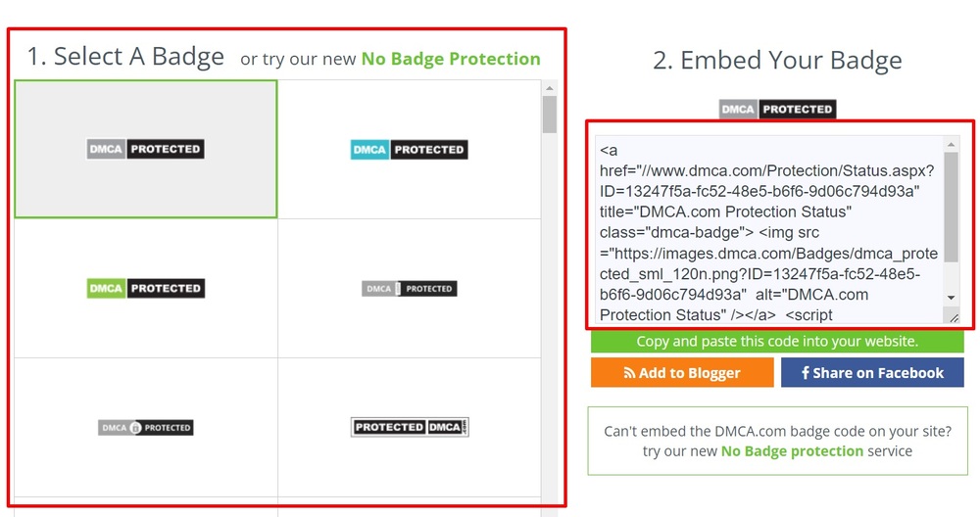Open the No Badge Protection link in the heading
The image size is (980, 517).
pyautogui.click(x=451, y=59)
